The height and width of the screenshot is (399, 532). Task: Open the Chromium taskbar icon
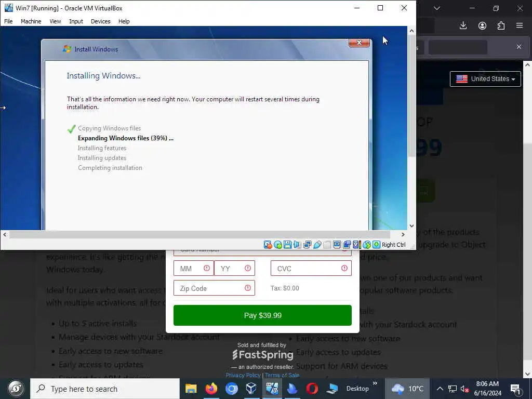(x=231, y=389)
